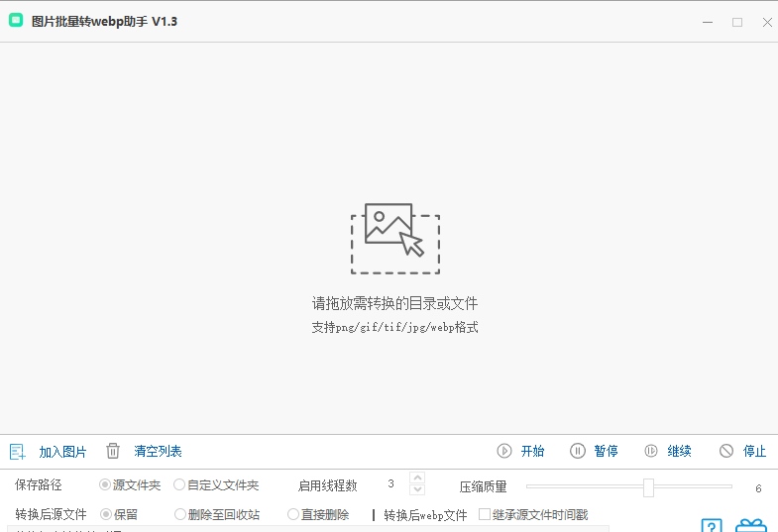Click the drop-zone image placeholder icon

point(394,238)
